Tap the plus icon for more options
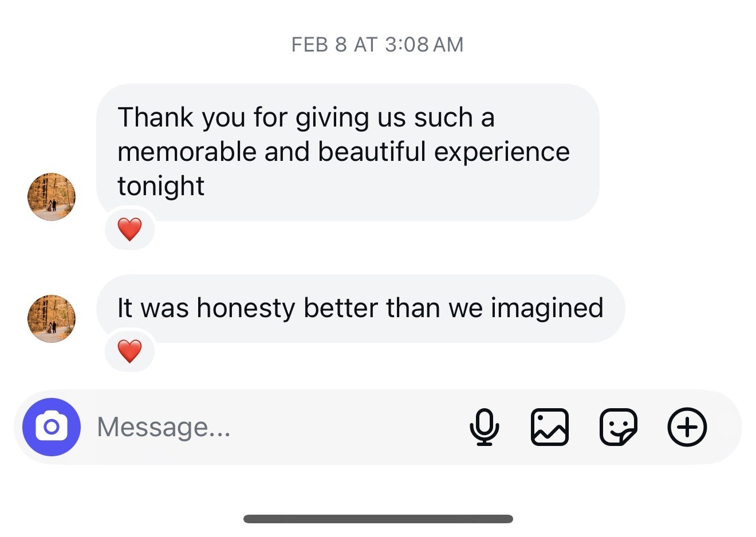Viewport: 756px width, 537px height. tap(687, 427)
